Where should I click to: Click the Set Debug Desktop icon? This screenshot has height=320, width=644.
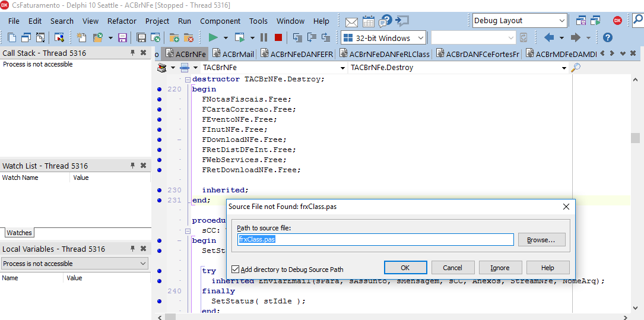click(595, 21)
